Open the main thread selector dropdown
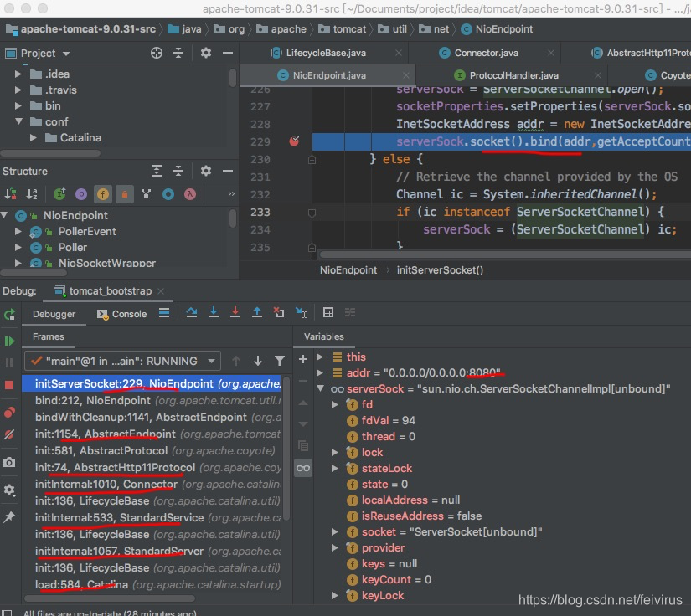This screenshot has height=616, width=691. pos(122,361)
